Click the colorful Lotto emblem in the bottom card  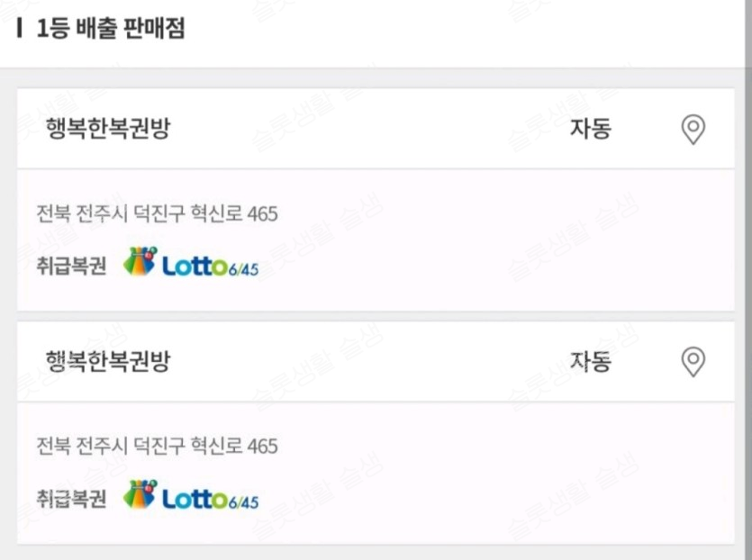(140, 496)
